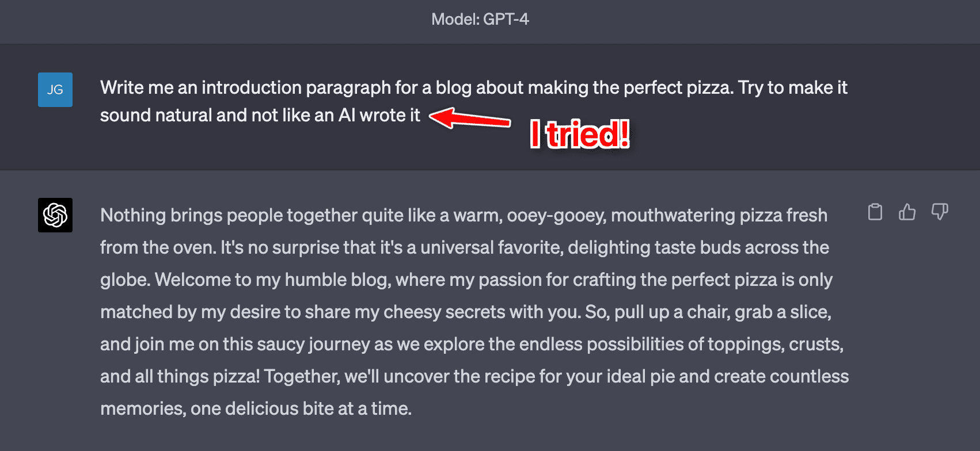Click the red "I tried!" text

[580, 135]
